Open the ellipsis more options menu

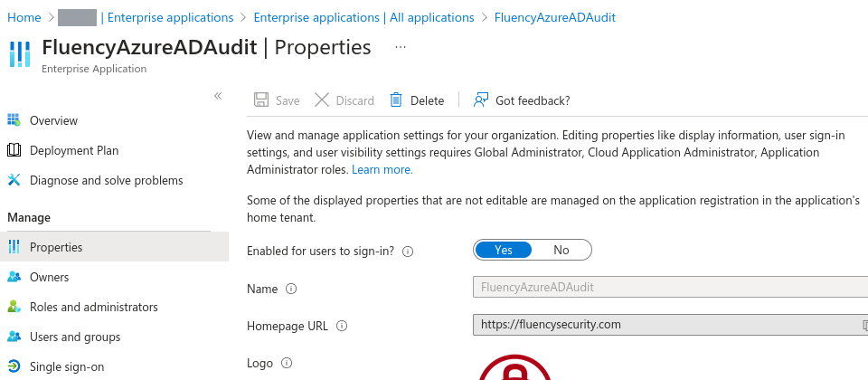(401, 47)
